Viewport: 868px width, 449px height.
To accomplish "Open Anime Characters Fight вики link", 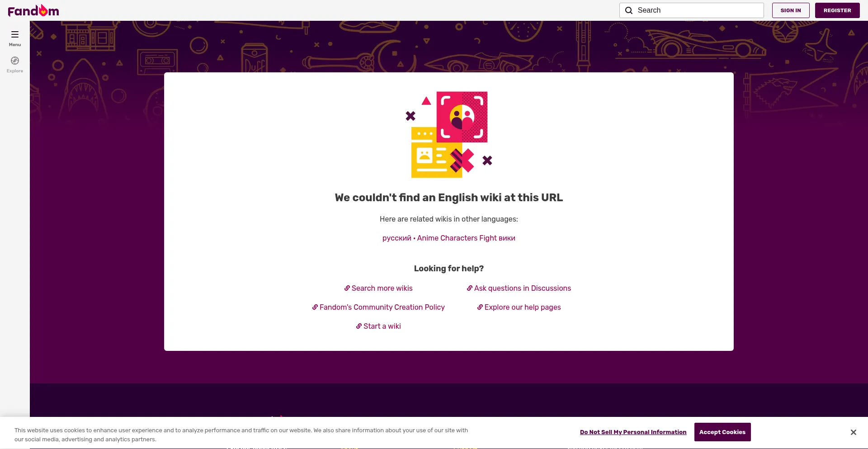I will pyautogui.click(x=466, y=238).
